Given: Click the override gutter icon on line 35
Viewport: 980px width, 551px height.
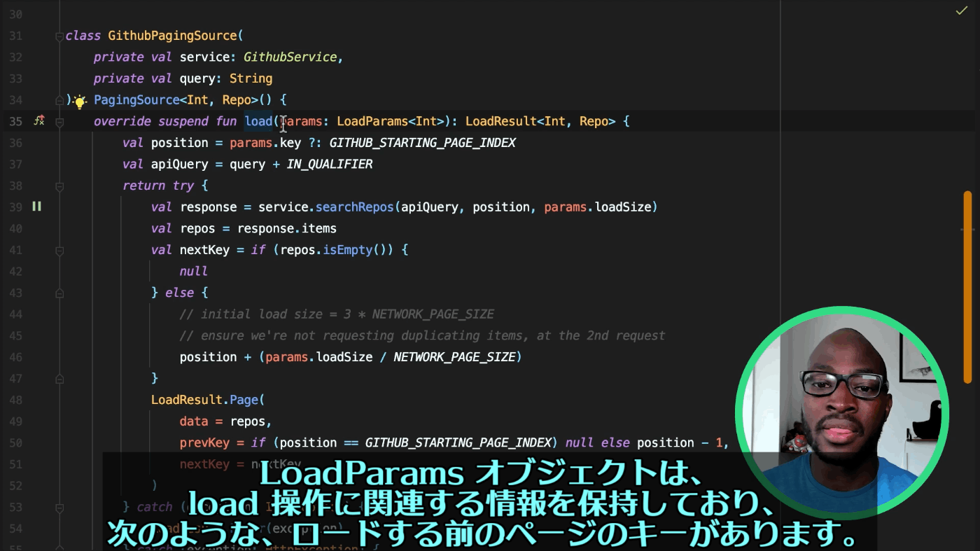Looking at the screenshot, I should click(39, 121).
